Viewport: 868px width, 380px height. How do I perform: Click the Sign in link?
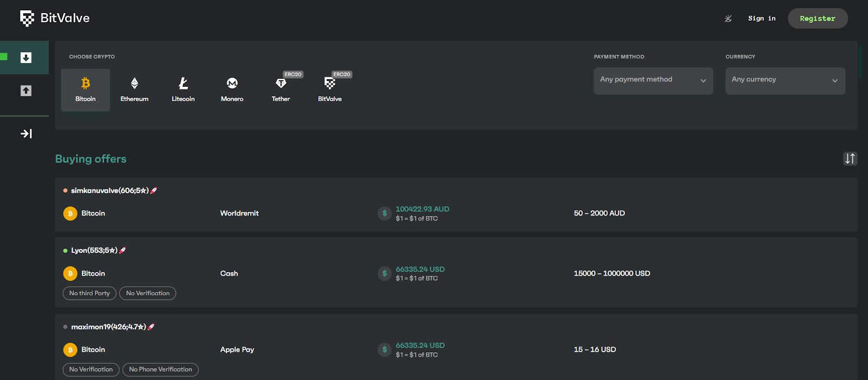762,18
